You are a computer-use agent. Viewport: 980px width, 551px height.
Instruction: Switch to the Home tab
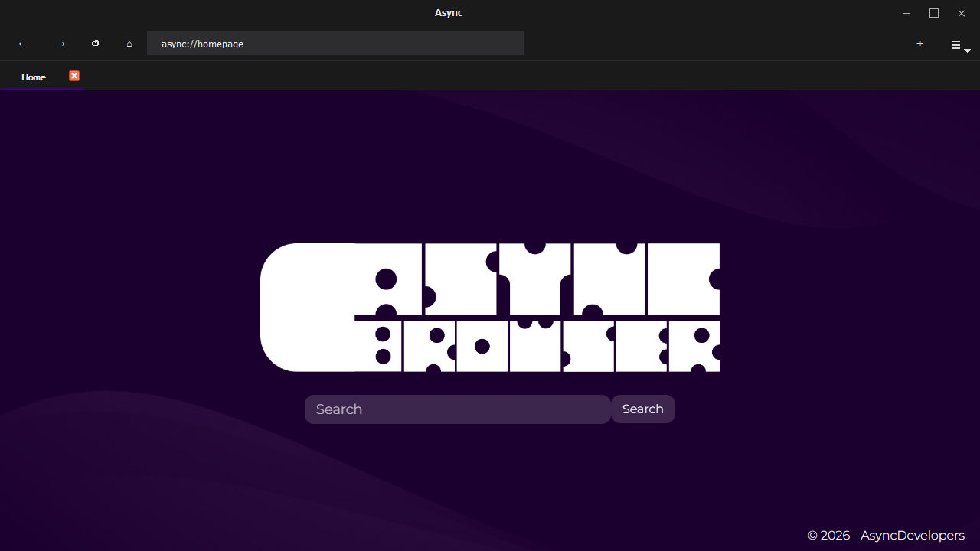[x=34, y=77]
